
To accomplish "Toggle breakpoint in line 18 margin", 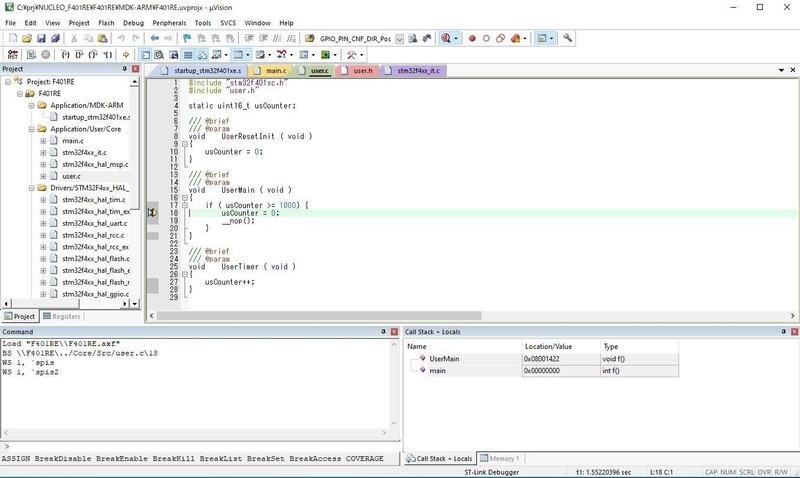I will point(153,213).
